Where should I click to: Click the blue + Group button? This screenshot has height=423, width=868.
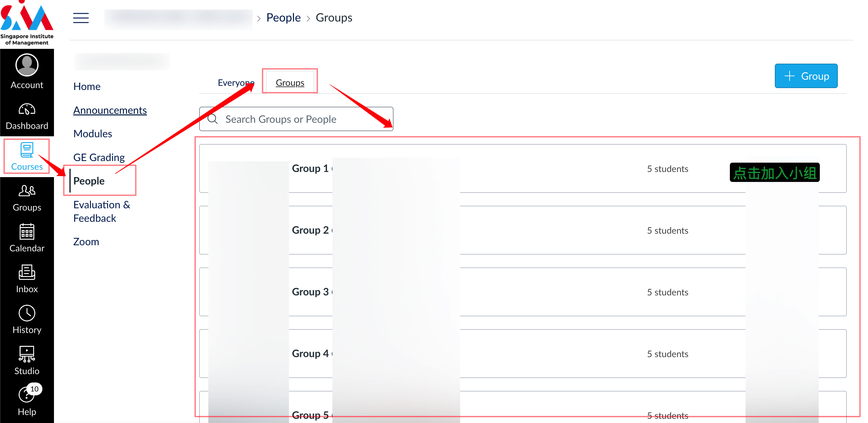pyautogui.click(x=806, y=76)
